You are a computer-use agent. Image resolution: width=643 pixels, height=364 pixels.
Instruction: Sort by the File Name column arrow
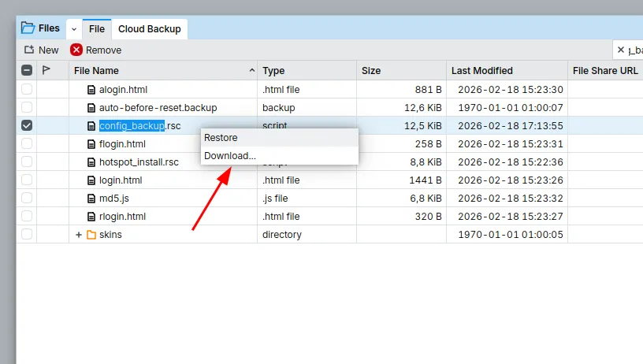click(x=251, y=71)
